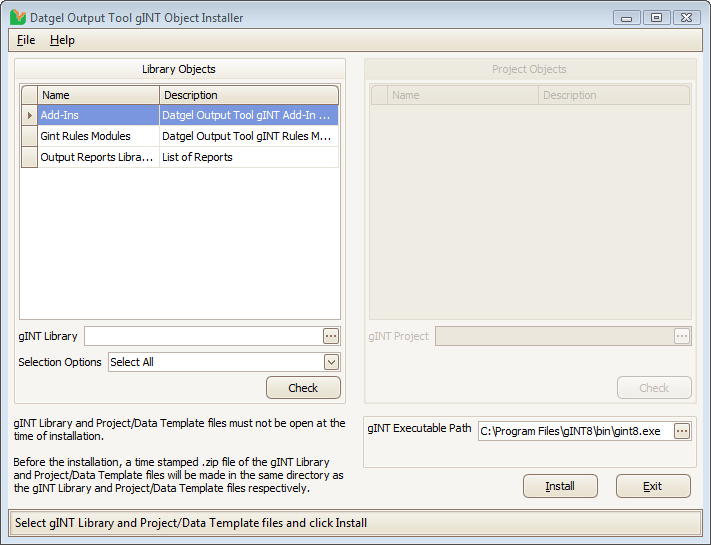
Task: Click browse button next to gINT Library field
Action: point(331,336)
